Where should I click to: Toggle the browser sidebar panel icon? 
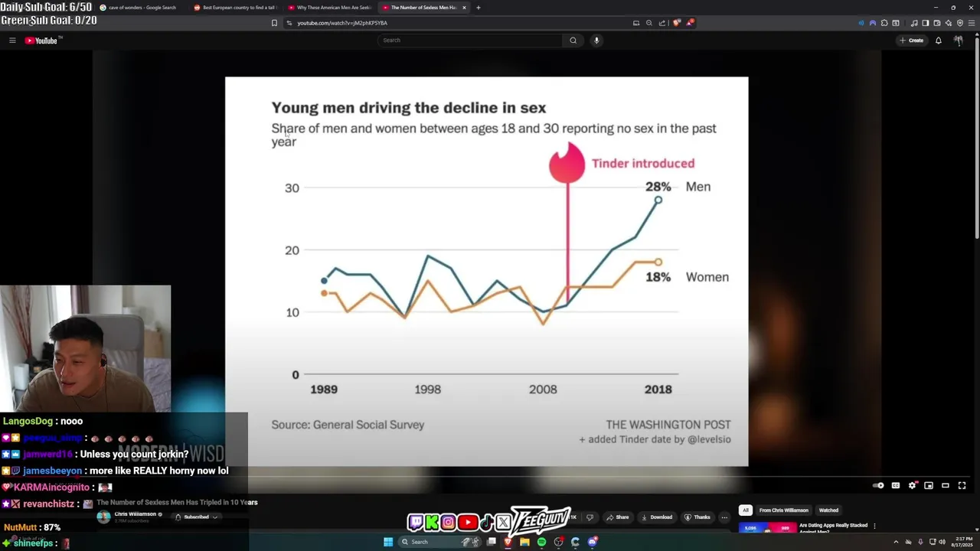(926, 23)
